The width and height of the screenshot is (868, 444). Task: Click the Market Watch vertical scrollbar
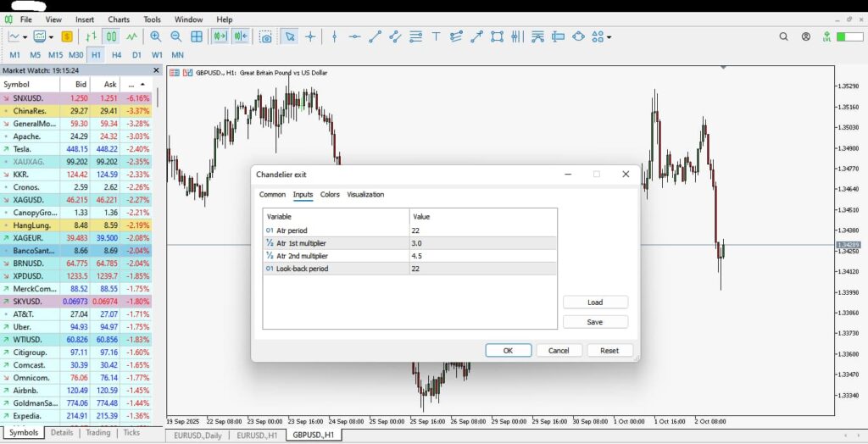click(159, 254)
